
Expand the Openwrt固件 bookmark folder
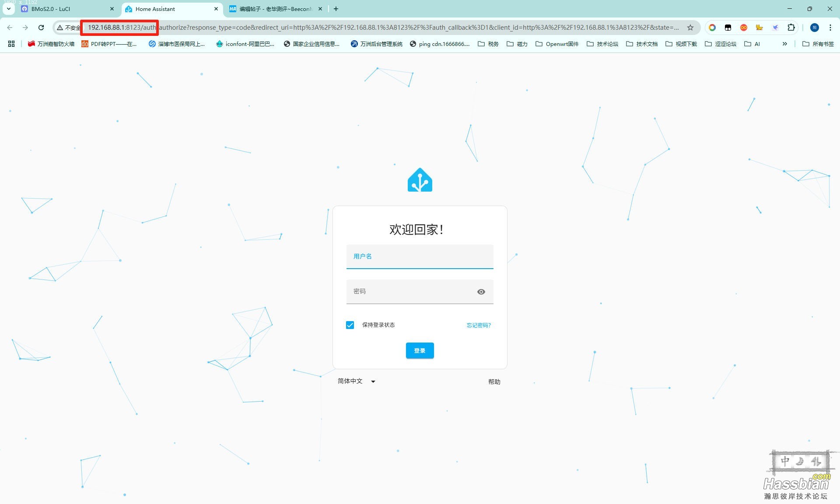[x=557, y=44]
